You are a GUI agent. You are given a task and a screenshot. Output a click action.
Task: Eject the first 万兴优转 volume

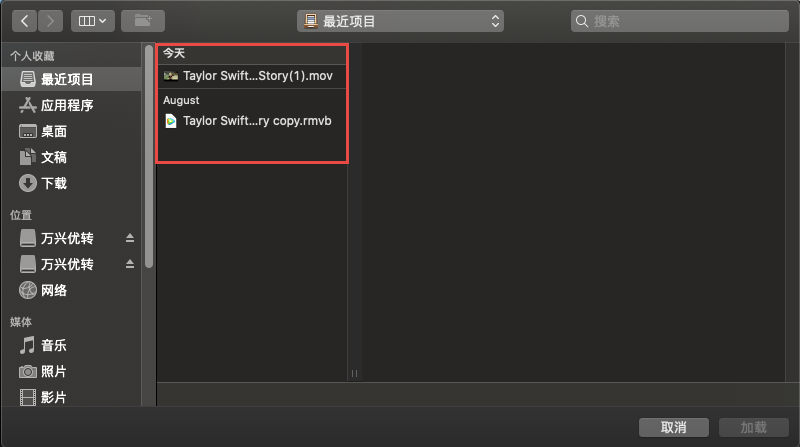[x=130, y=238]
